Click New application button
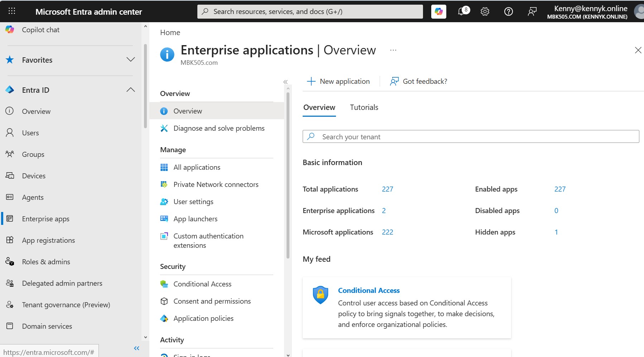 tap(338, 81)
